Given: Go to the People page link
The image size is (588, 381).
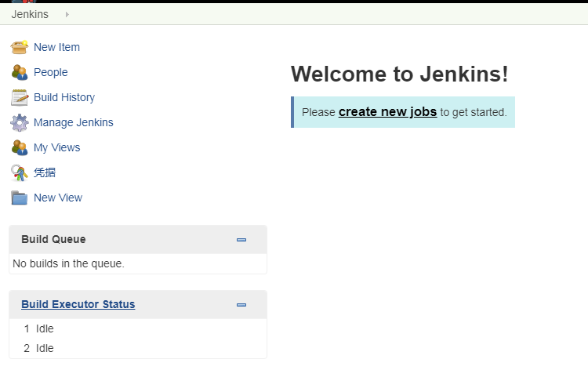Looking at the screenshot, I should pyautogui.click(x=51, y=72).
